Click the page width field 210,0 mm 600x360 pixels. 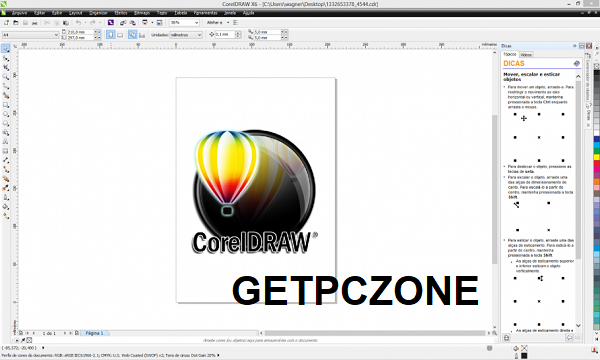[x=80, y=32]
